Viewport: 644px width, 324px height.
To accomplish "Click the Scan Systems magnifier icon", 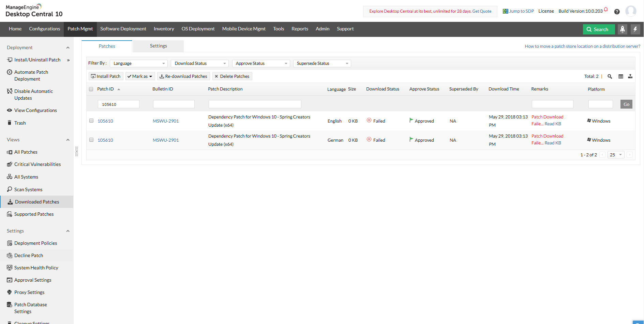I will point(10,189).
